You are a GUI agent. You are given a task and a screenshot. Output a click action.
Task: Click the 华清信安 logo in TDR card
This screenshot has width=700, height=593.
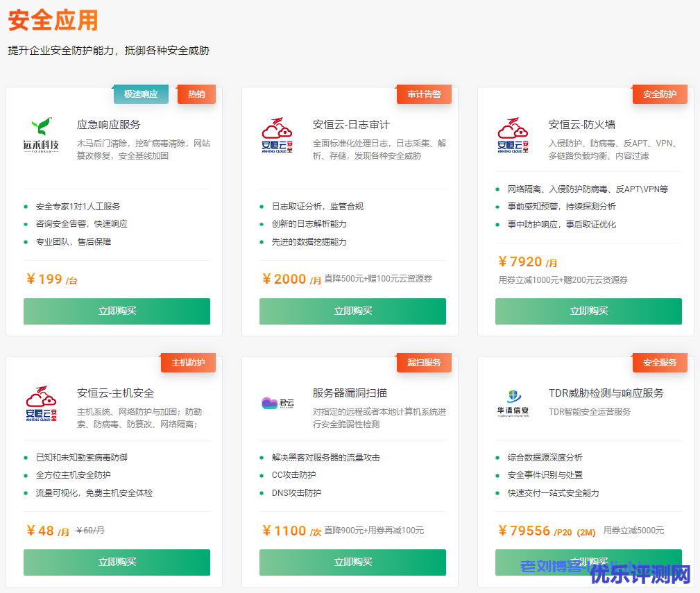coord(513,403)
